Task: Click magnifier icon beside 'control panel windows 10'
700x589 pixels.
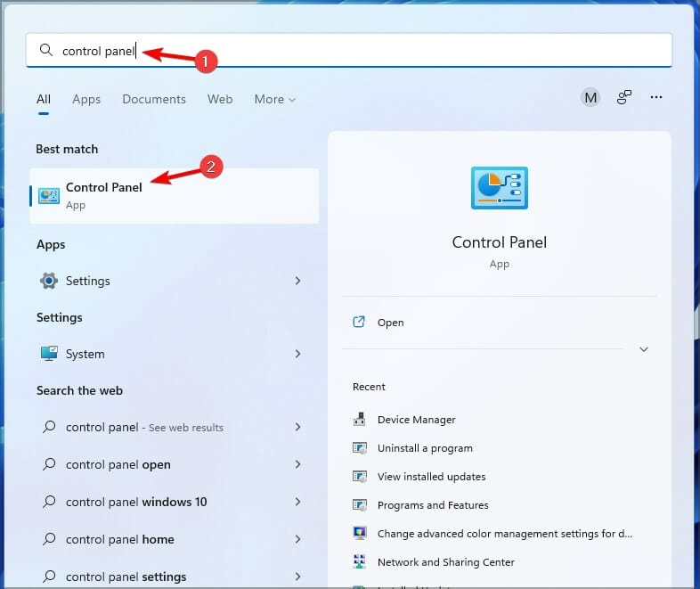Action: point(49,502)
